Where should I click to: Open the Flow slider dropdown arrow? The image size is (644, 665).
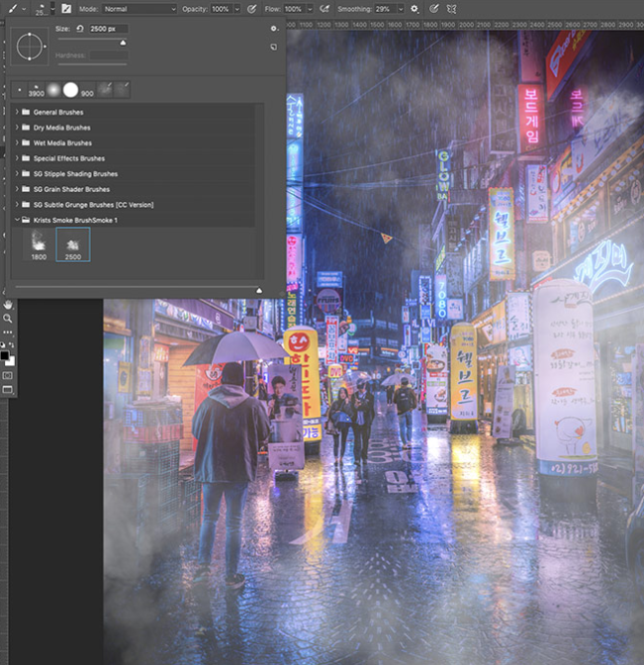[x=310, y=9]
